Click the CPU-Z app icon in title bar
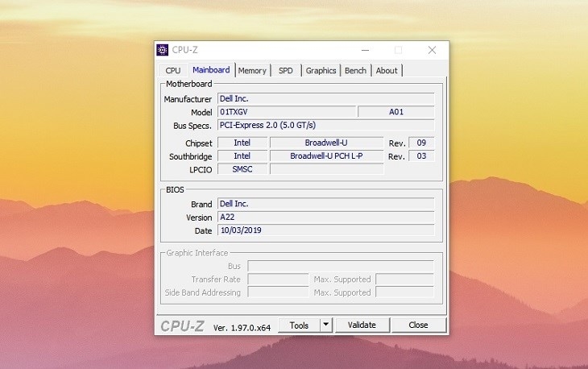 pos(163,50)
